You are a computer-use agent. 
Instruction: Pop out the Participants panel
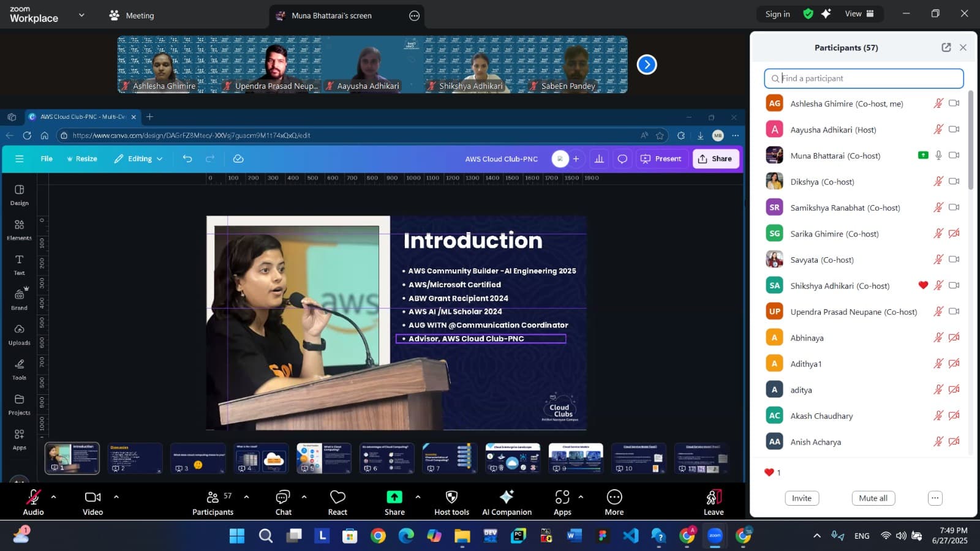pos(946,48)
